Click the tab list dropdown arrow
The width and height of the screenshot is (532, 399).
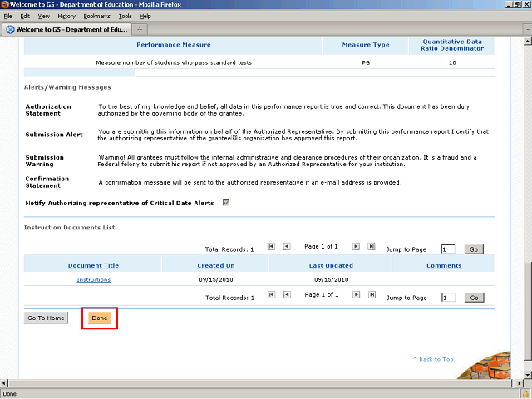click(528, 30)
